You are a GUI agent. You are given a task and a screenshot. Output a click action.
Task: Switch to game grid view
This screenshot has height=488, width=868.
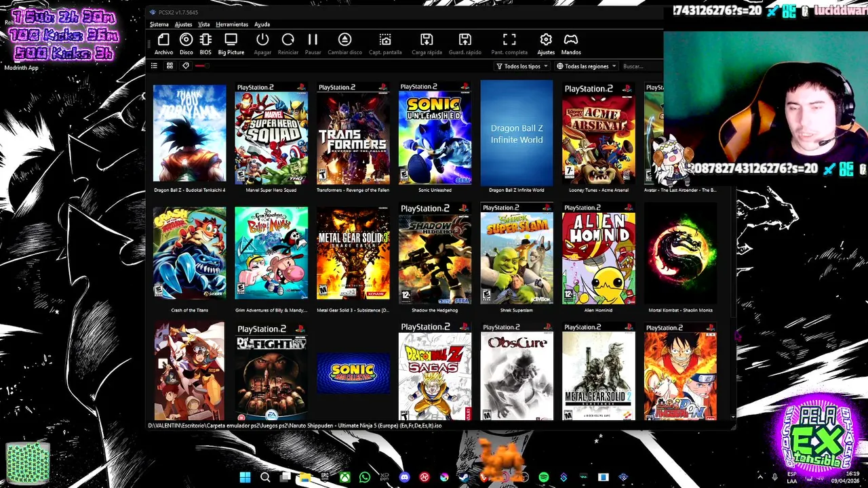click(x=170, y=66)
